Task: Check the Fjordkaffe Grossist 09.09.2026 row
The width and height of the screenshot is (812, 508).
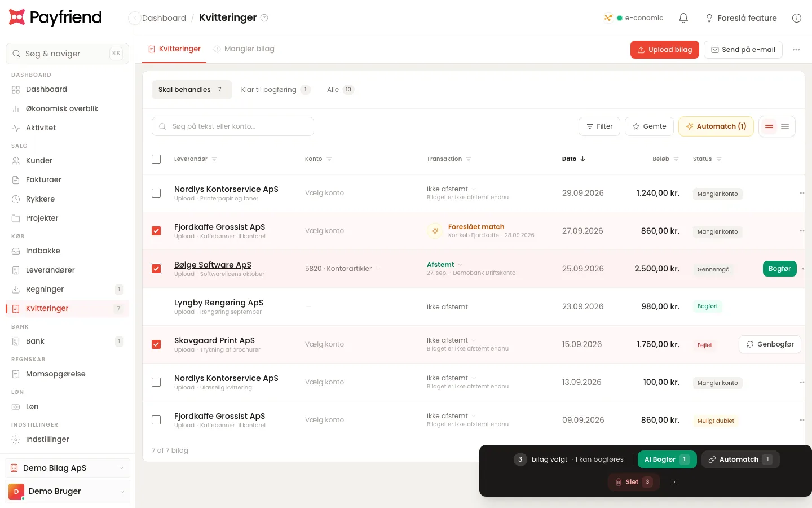Action: [156, 420]
